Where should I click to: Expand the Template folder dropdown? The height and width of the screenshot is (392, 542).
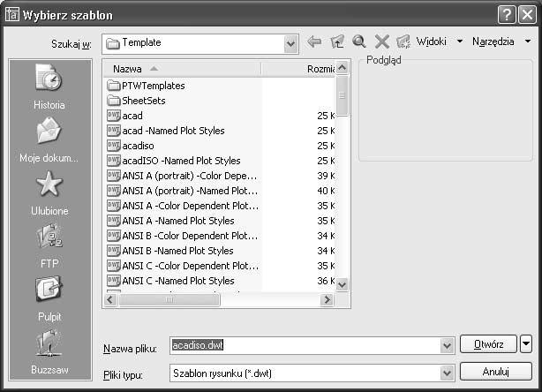[x=290, y=44]
